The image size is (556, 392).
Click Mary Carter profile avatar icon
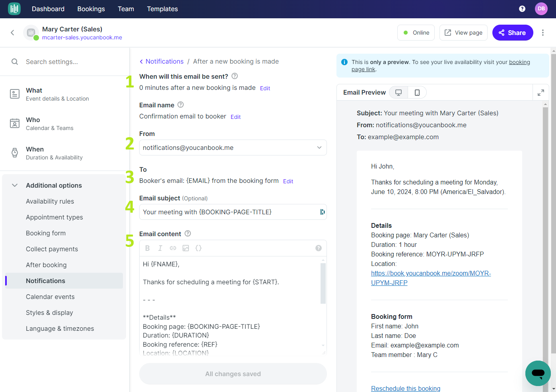click(31, 33)
